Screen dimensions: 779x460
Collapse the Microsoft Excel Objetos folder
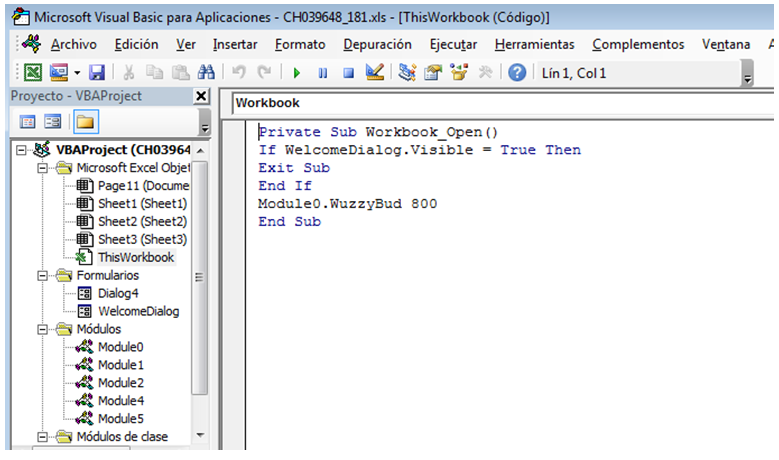point(43,168)
